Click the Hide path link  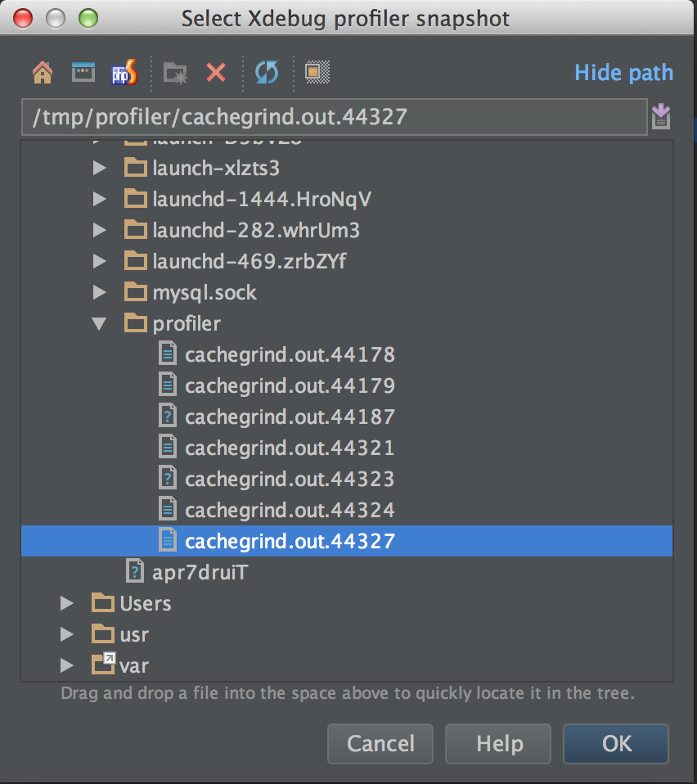point(623,73)
